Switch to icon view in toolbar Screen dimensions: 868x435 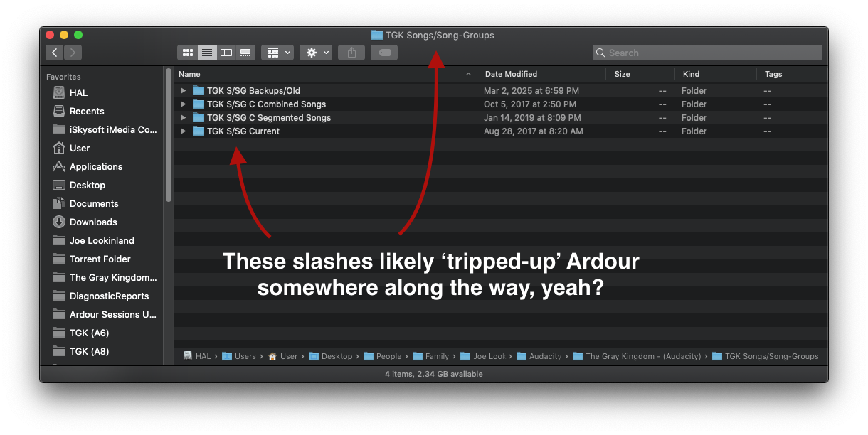click(188, 53)
